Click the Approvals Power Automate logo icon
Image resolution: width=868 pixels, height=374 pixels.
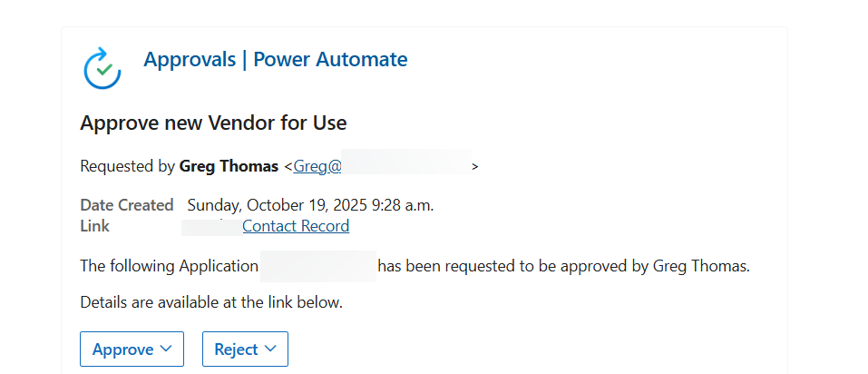(102, 68)
